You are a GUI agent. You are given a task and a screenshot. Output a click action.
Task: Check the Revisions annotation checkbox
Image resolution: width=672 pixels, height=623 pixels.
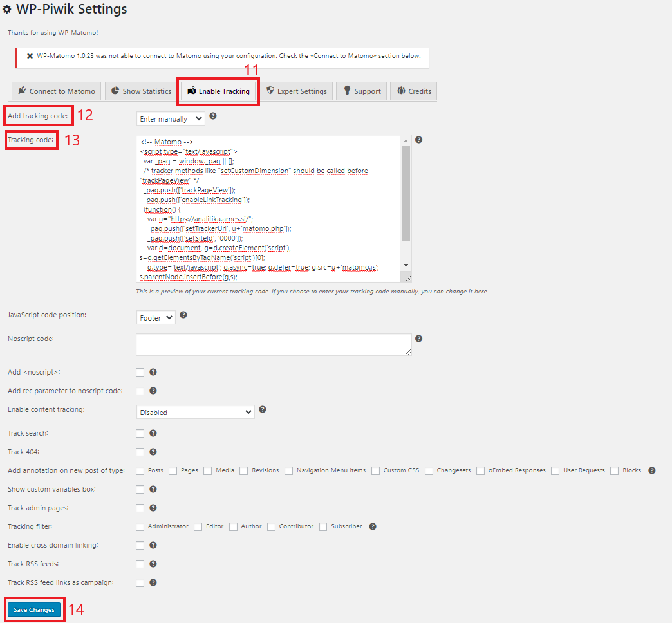(x=244, y=471)
